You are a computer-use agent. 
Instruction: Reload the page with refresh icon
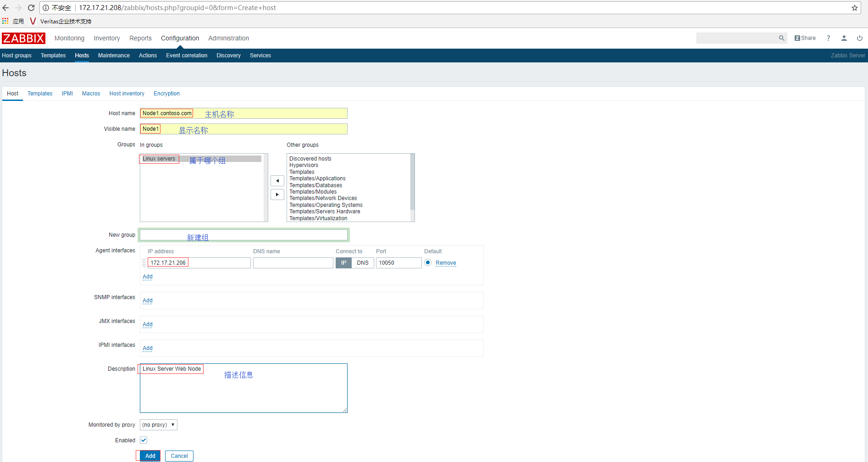(31, 8)
